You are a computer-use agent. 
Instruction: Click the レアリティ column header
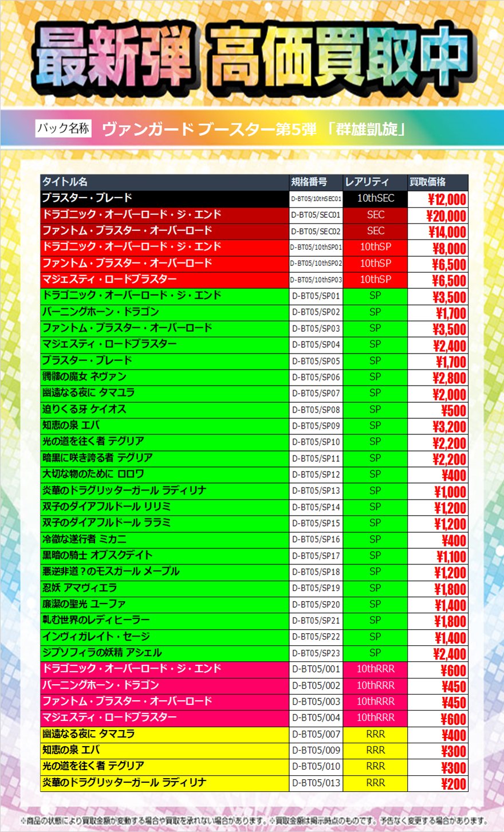pyautogui.click(x=367, y=182)
